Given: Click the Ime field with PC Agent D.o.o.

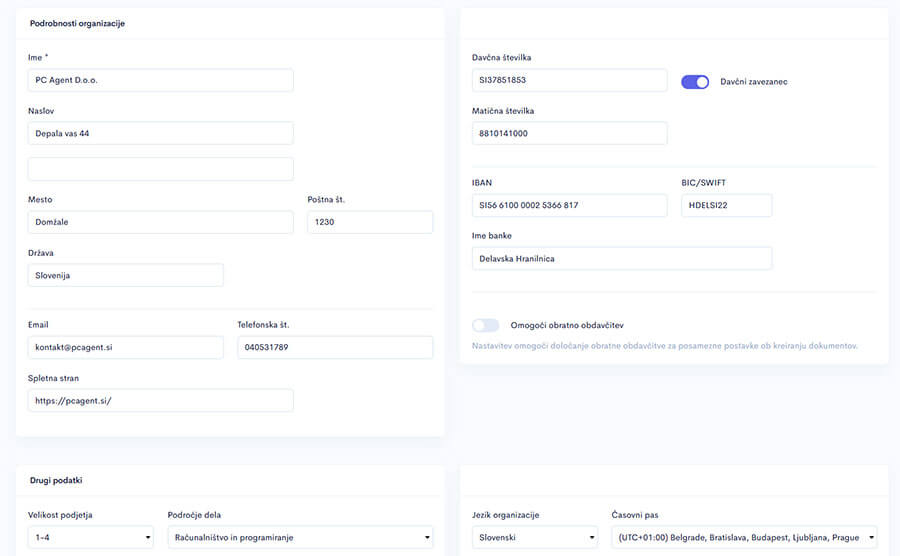Looking at the screenshot, I should coord(160,80).
